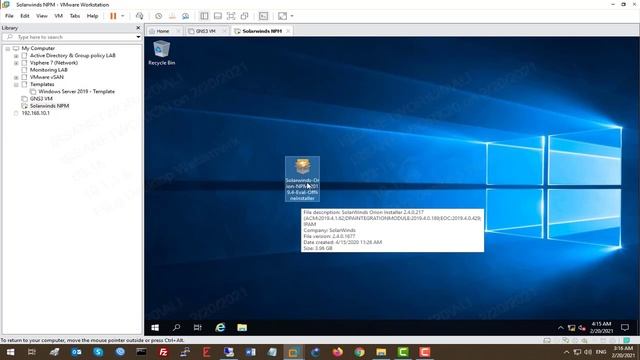
Task: Open the View menu
Action: pos(42,16)
